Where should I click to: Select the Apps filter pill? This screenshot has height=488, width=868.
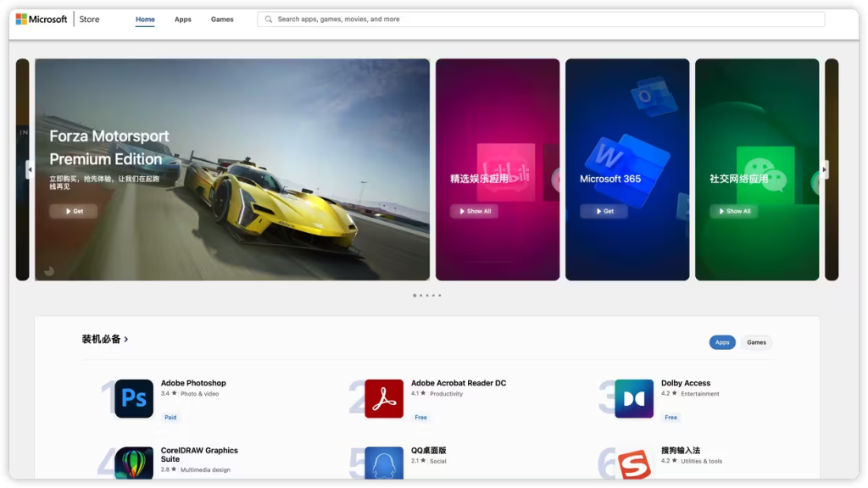[722, 342]
